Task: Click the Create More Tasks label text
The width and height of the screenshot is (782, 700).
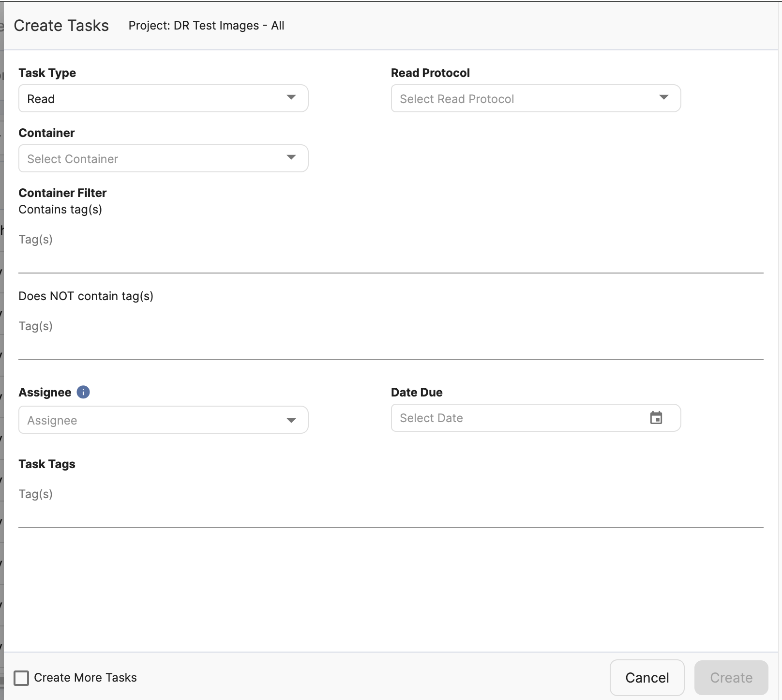Action: [x=85, y=678]
